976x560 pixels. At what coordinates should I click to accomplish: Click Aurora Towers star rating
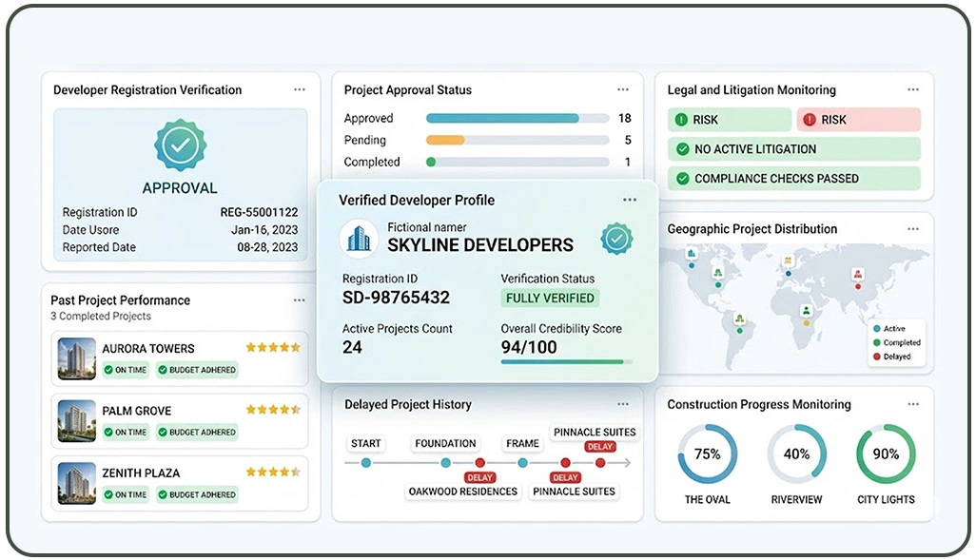tap(273, 347)
